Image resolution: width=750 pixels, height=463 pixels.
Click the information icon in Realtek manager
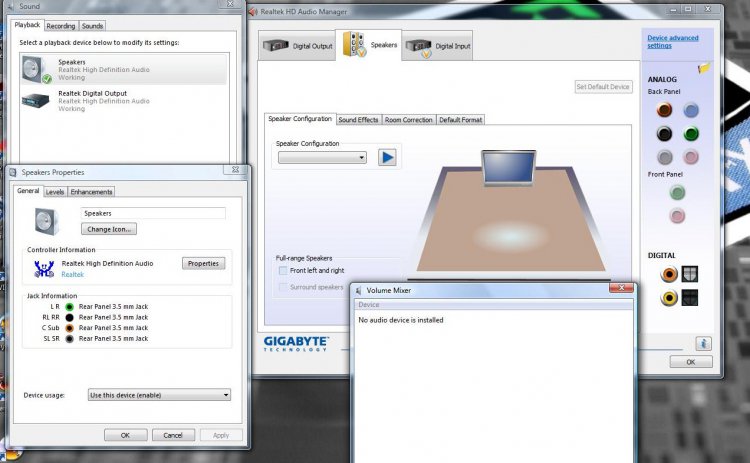pos(703,343)
